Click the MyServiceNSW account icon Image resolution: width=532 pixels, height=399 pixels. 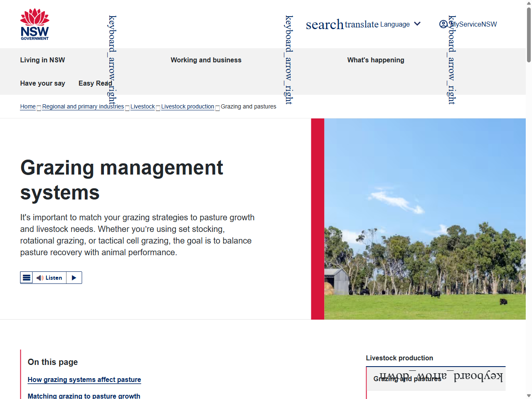pos(443,25)
